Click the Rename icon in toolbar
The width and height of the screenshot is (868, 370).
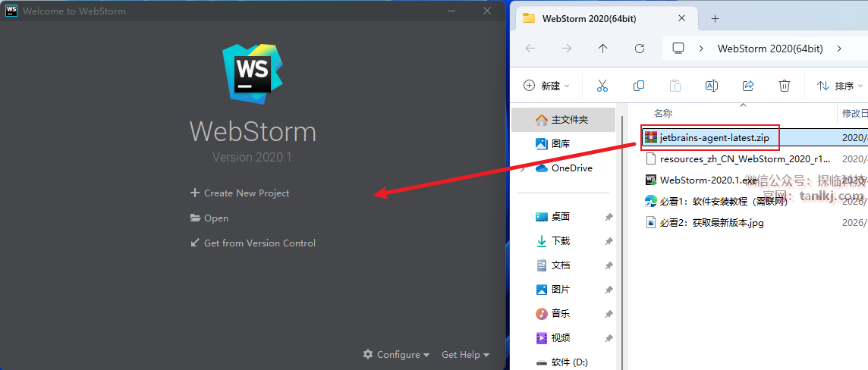[712, 86]
